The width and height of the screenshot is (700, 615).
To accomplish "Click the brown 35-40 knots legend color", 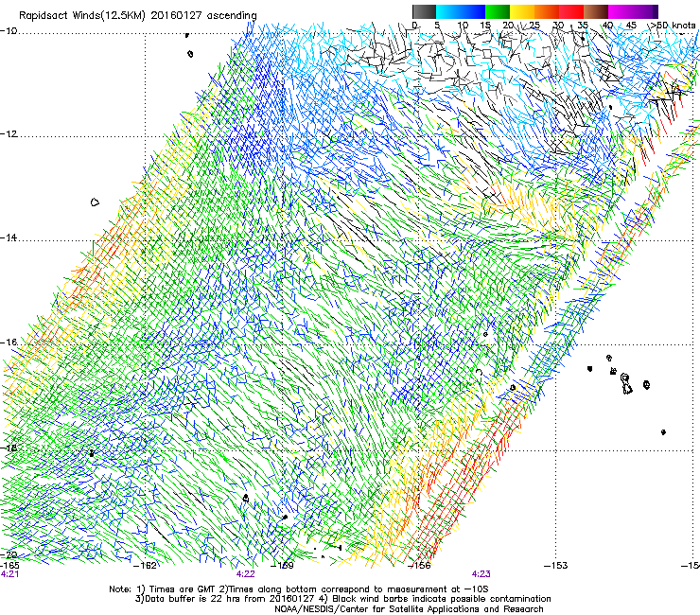I will point(596,11).
